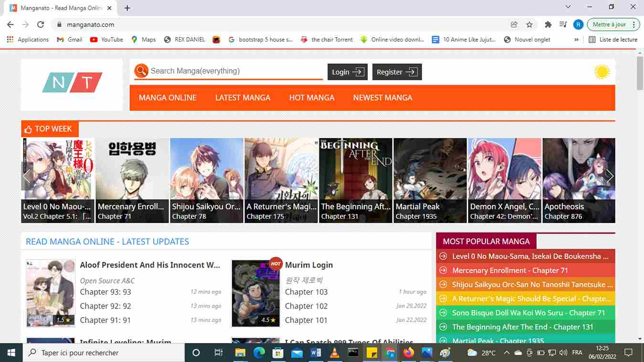Open The Beginning After The End cover
Screen dimensions: 644x362
click(356, 181)
